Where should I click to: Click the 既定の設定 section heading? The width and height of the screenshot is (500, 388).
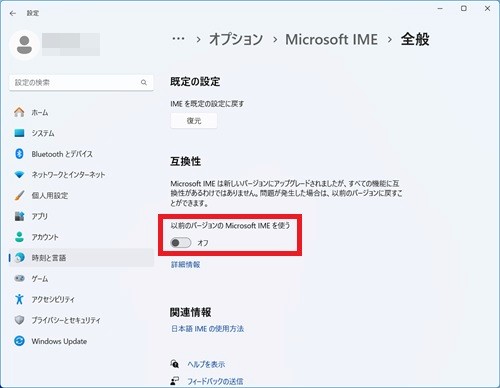pyautogui.click(x=195, y=81)
